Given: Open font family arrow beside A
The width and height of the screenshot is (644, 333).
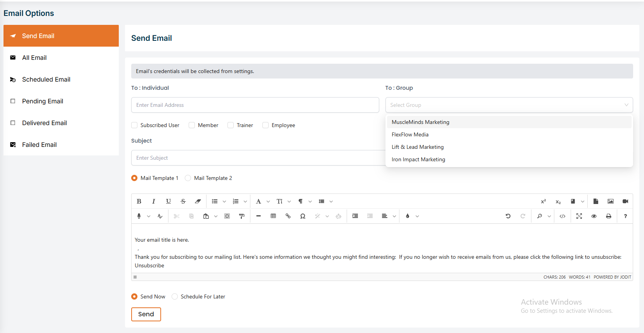Looking at the screenshot, I should (268, 201).
